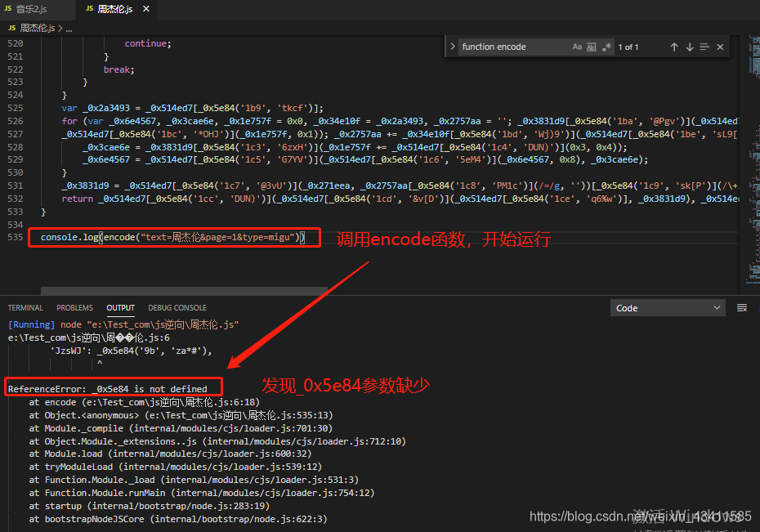The height and width of the screenshot is (532, 760).
Task: Click the 'at Function.Module.runMain' stack trace line
Action: tap(201, 493)
